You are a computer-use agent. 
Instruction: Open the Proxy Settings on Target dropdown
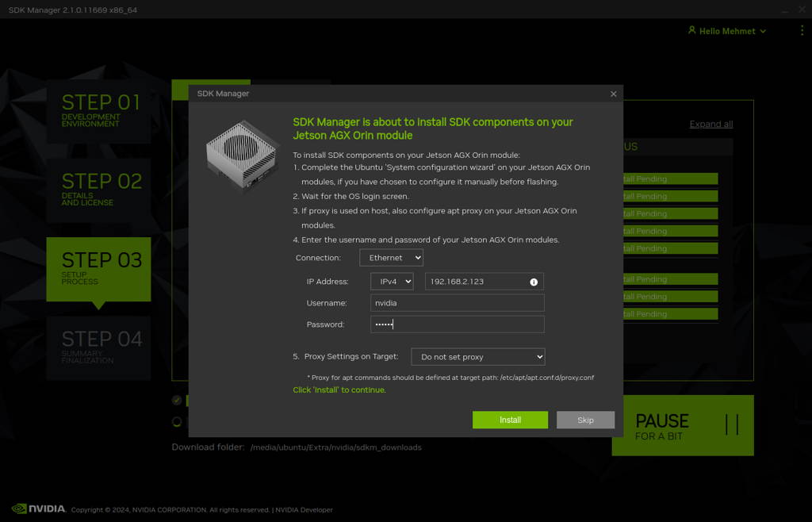pos(477,356)
